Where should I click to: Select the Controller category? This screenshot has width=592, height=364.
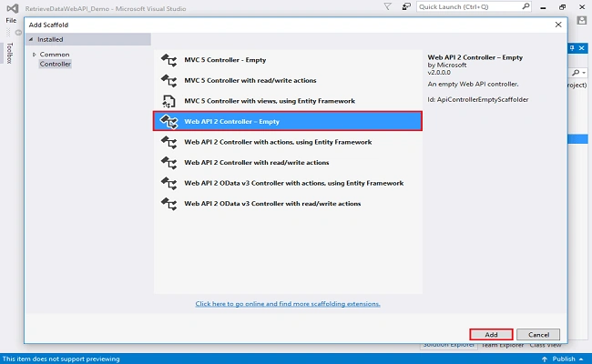[x=56, y=64]
